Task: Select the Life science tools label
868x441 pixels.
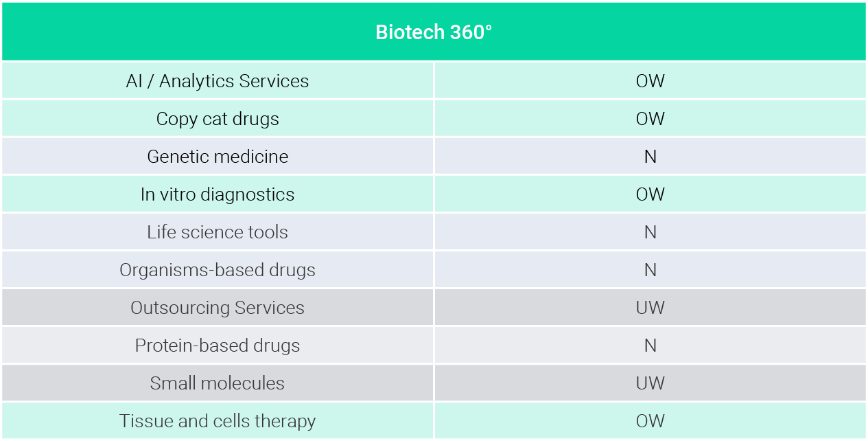Action: click(x=218, y=232)
